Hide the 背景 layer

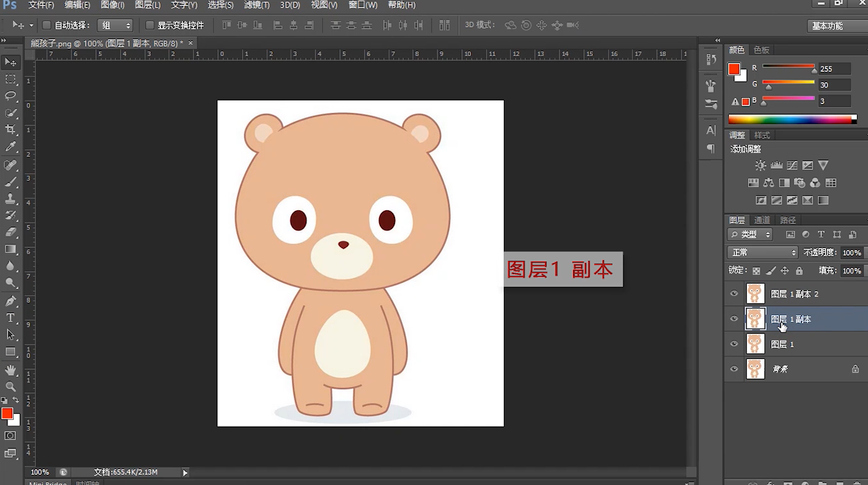(x=734, y=369)
